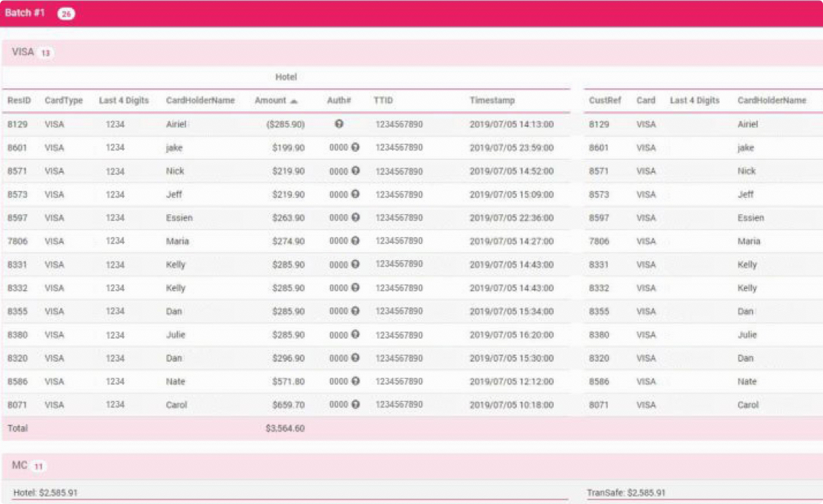Sort by Hotel CardHolderName column header
The height and width of the screenshot is (504, 823).
(200, 100)
